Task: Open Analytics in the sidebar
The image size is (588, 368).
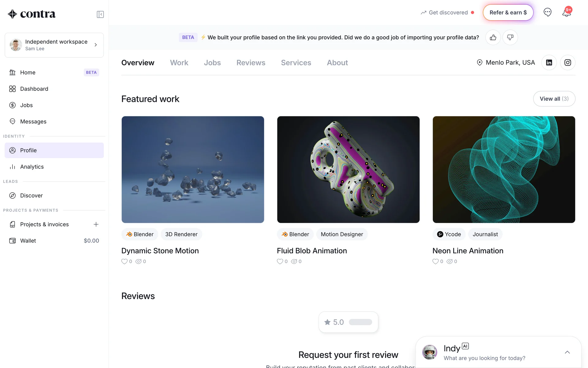Action: tap(32, 167)
